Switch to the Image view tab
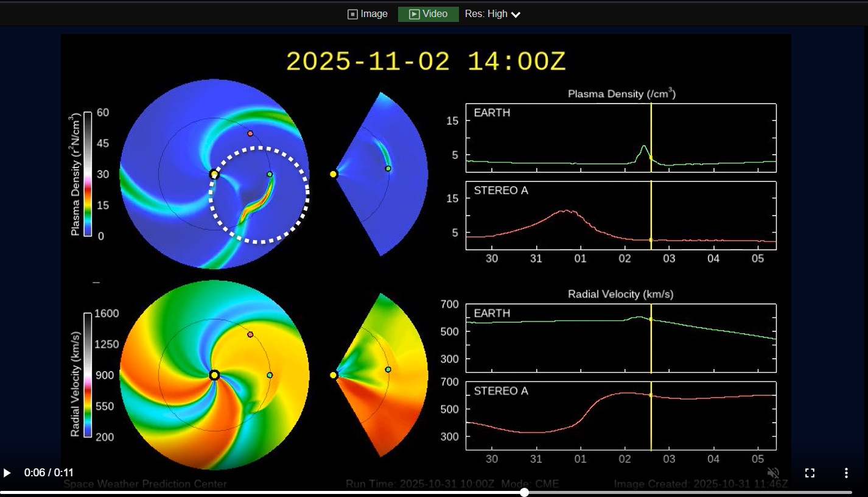The width and height of the screenshot is (868, 497). pos(368,14)
